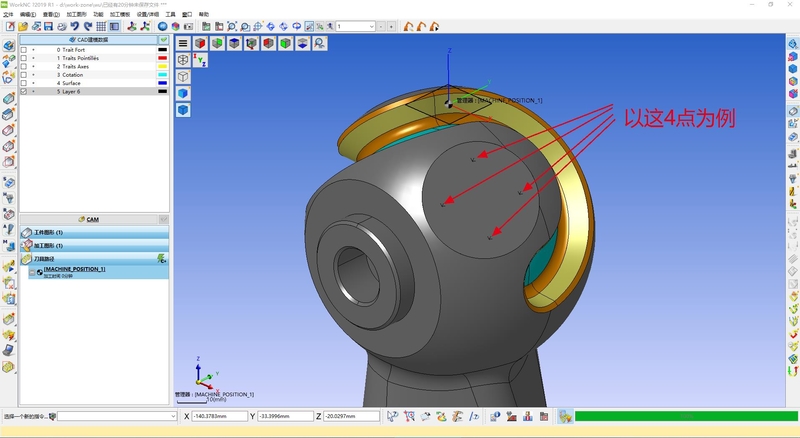The width and height of the screenshot is (800, 438).
Task: Click the XYZ axis orientation icon
Action: pos(200,60)
